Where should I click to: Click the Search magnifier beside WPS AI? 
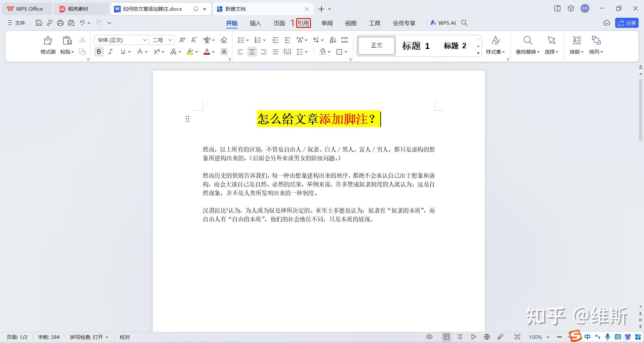[464, 23]
